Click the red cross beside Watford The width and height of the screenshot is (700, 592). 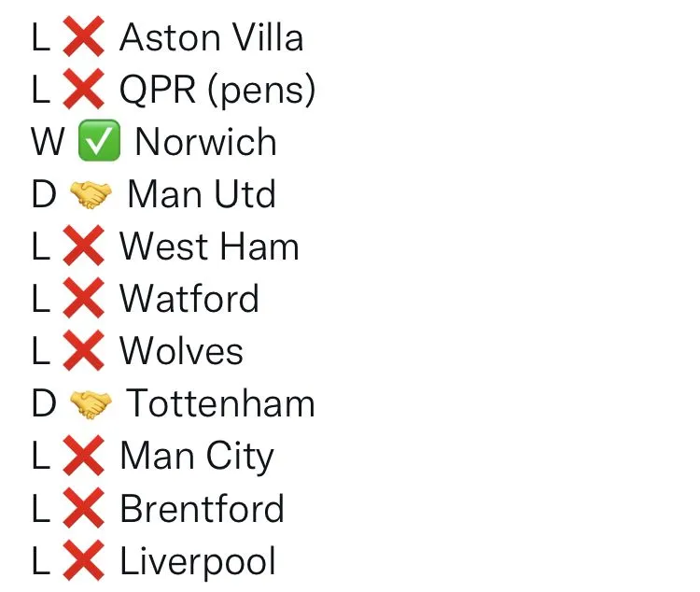click(83, 298)
